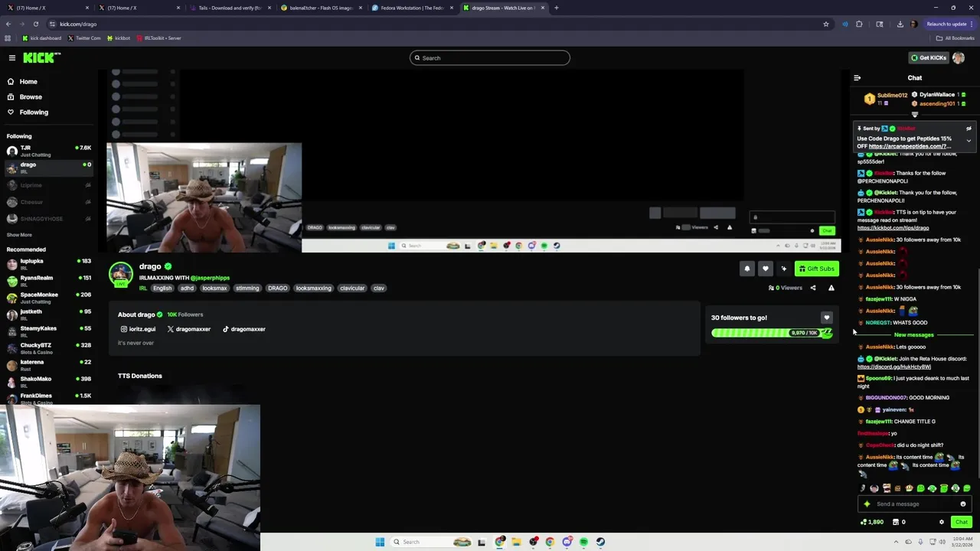Click drago channel avatar
This screenshot has width=980, height=551.
[x=120, y=273]
